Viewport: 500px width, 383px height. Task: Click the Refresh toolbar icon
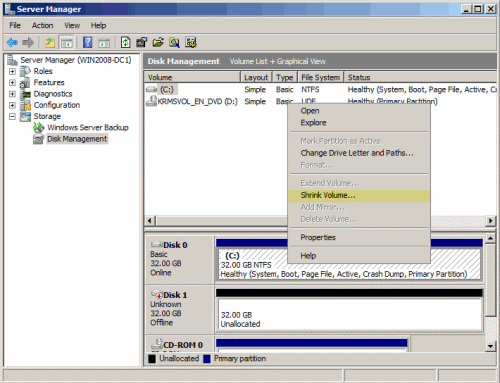point(125,42)
